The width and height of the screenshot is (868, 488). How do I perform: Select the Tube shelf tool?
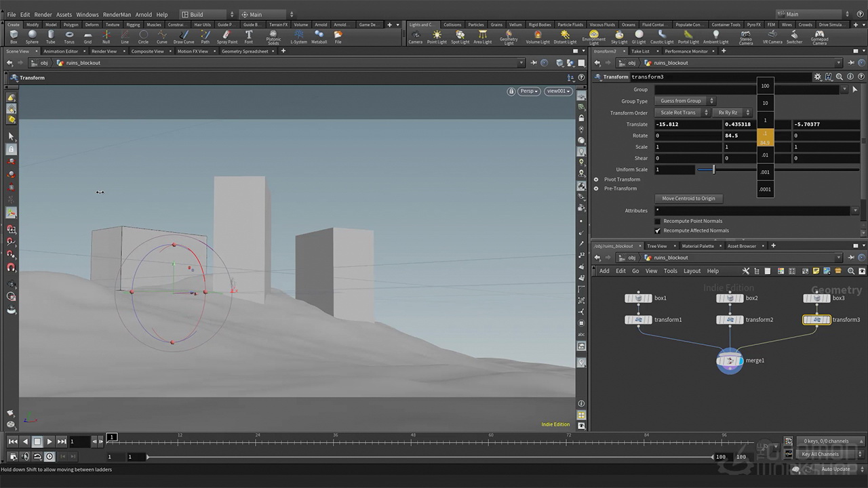(x=50, y=37)
